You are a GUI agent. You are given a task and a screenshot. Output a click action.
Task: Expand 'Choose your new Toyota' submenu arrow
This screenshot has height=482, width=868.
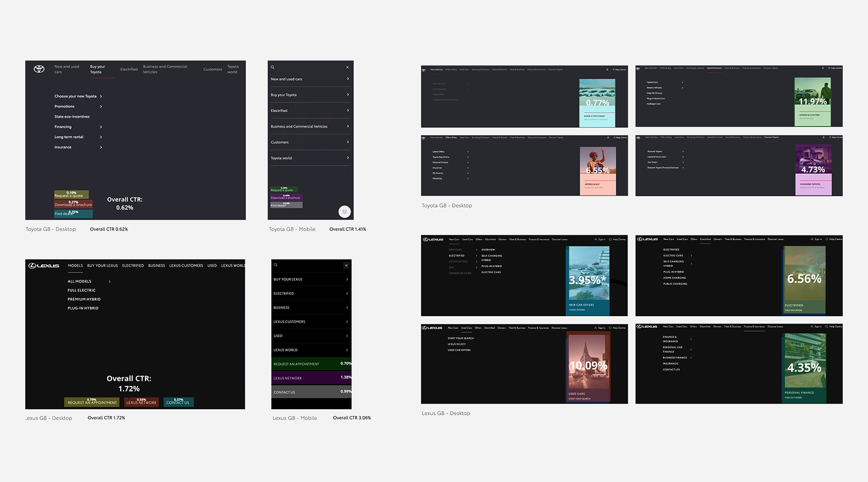(101, 96)
